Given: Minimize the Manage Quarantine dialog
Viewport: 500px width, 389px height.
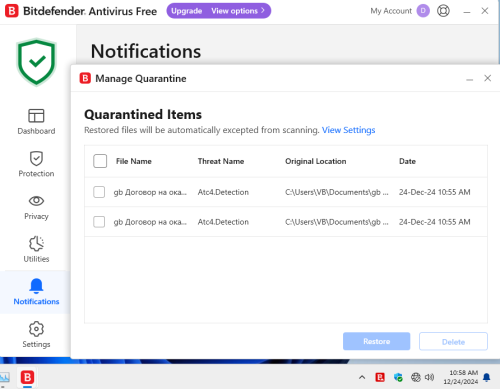Looking at the screenshot, I should pyautogui.click(x=469, y=79).
